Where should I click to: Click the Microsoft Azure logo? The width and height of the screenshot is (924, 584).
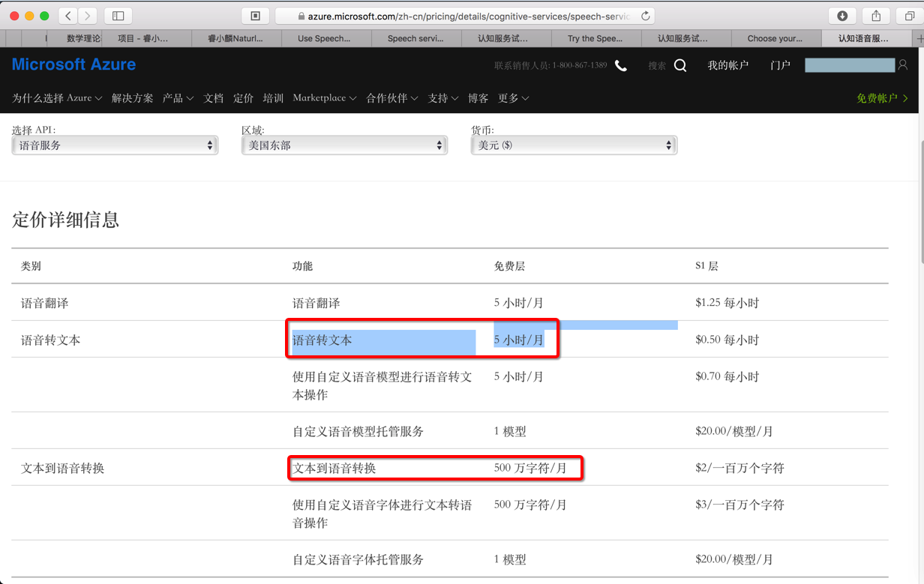(x=73, y=65)
